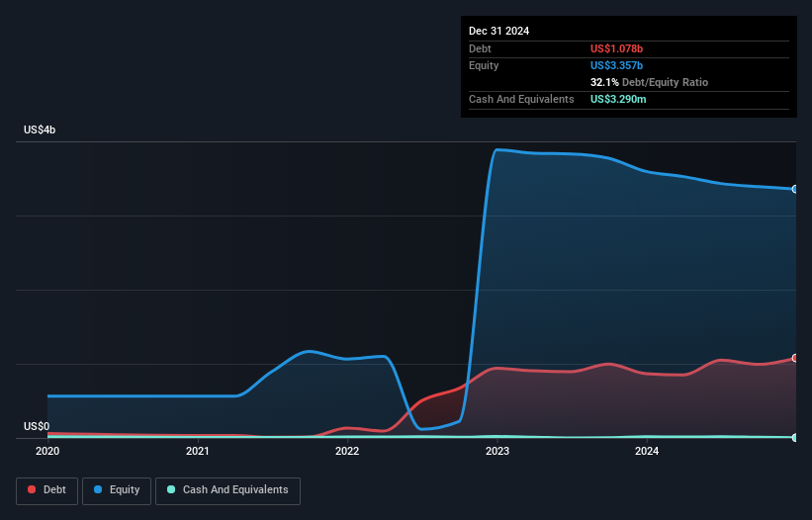812x520 pixels.
Task: Click the Equity row label in the tooltip
Action: pos(484,65)
